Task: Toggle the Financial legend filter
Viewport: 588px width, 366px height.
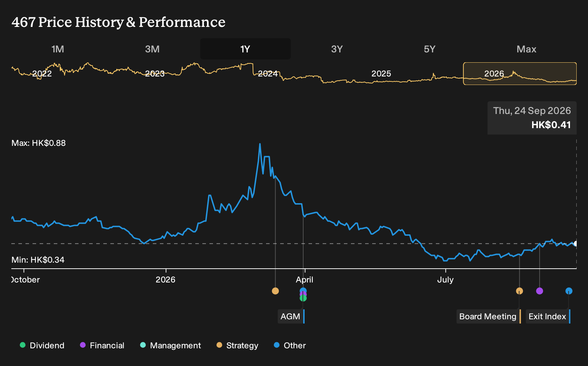Action: 102,345
